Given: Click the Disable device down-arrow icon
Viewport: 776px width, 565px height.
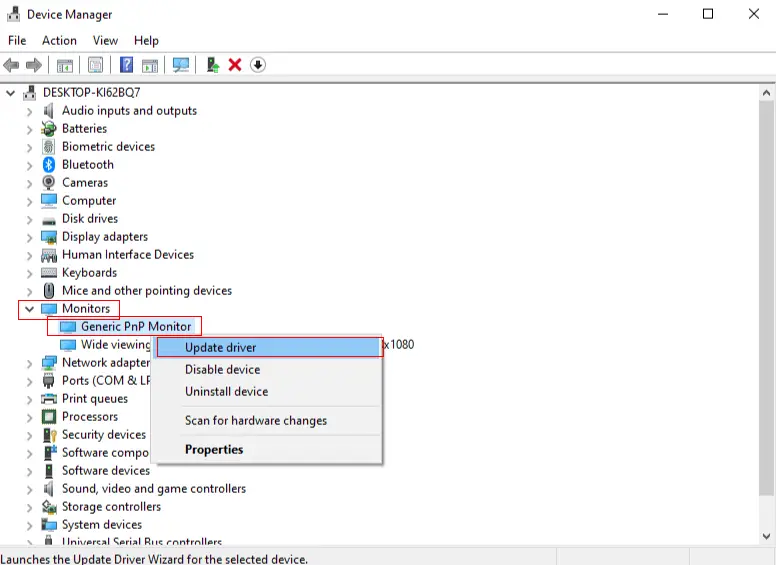Looking at the screenshot, I should [x=258, y=65].
